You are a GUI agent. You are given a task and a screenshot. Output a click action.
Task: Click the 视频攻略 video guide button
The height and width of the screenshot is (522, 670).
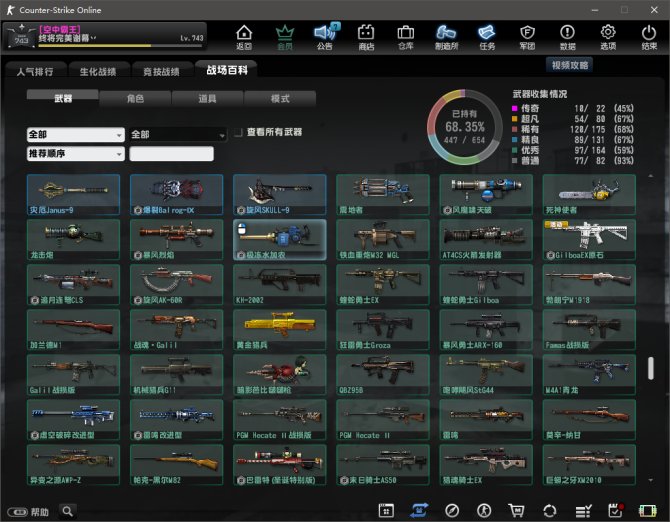570,65
